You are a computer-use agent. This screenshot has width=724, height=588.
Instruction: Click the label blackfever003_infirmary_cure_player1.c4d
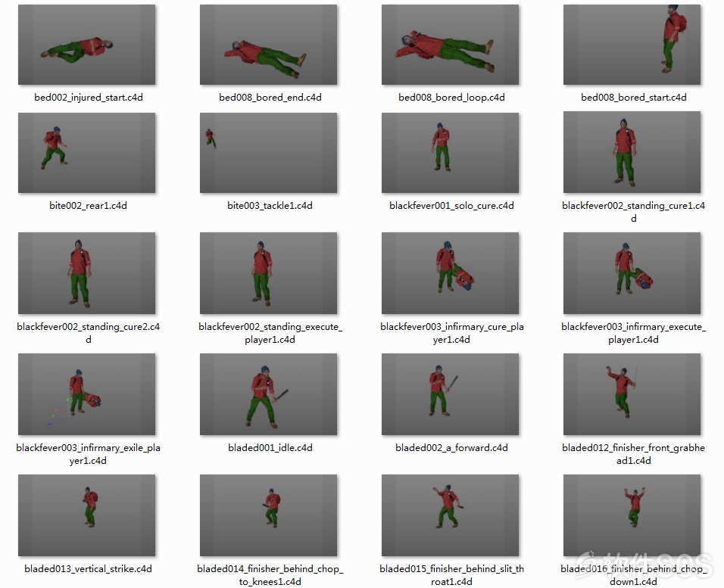tap(451, 333)
